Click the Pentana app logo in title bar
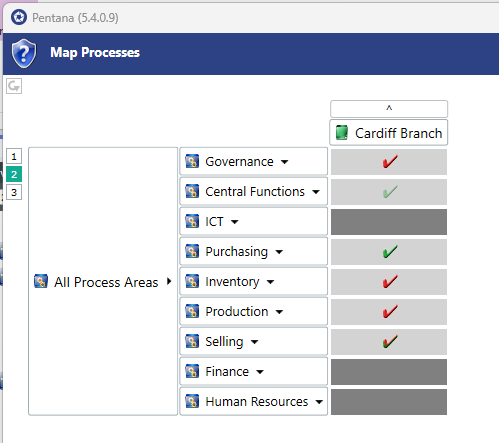This screenshot has height=443, width=499. (x=19, y=17)
